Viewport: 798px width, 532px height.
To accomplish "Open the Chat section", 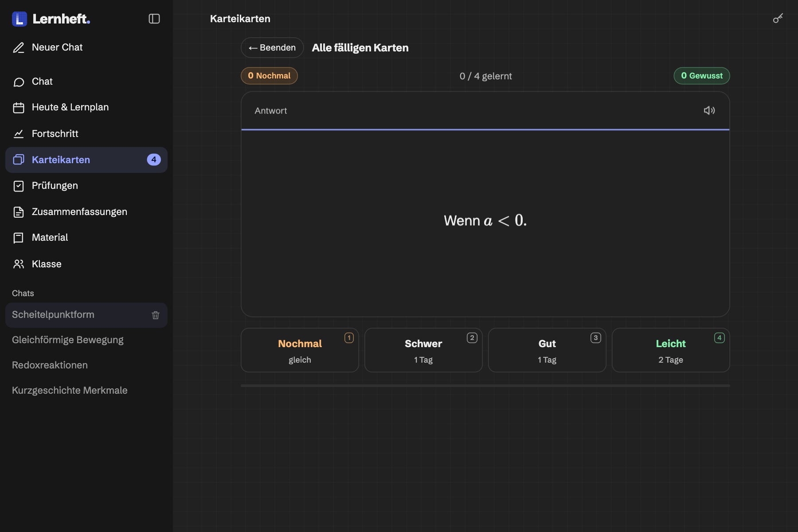I will [x=86, y=82].
